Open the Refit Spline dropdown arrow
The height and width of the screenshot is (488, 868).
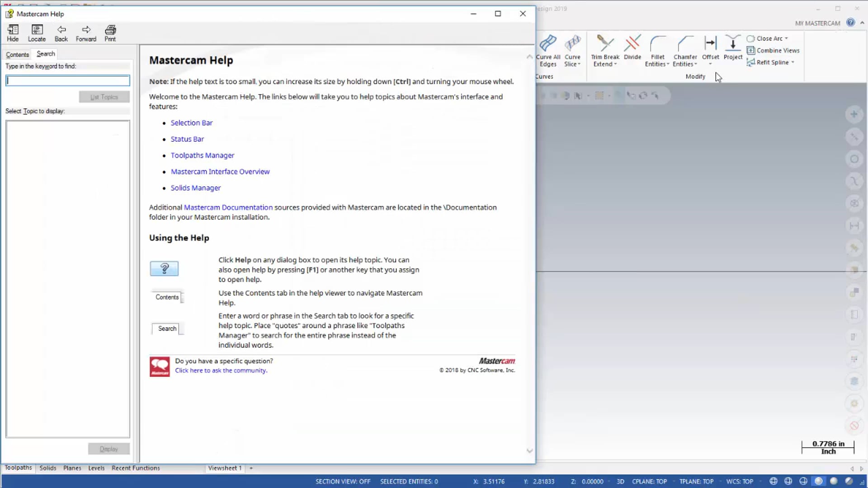click(x=793, y=62)
